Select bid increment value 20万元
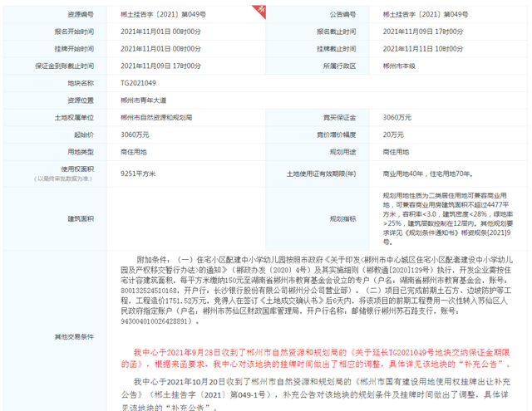532x411 pixels. tap(393, 135)
